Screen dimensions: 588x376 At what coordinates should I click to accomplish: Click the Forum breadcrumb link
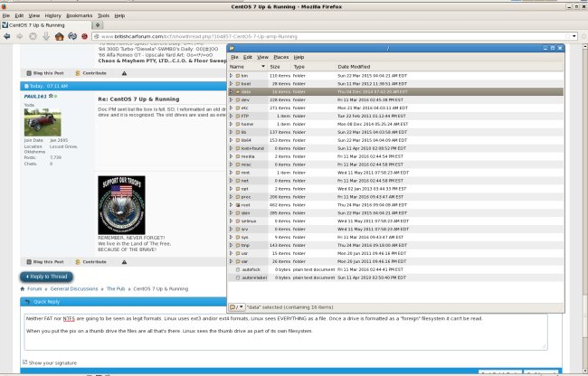coord(34,288)
